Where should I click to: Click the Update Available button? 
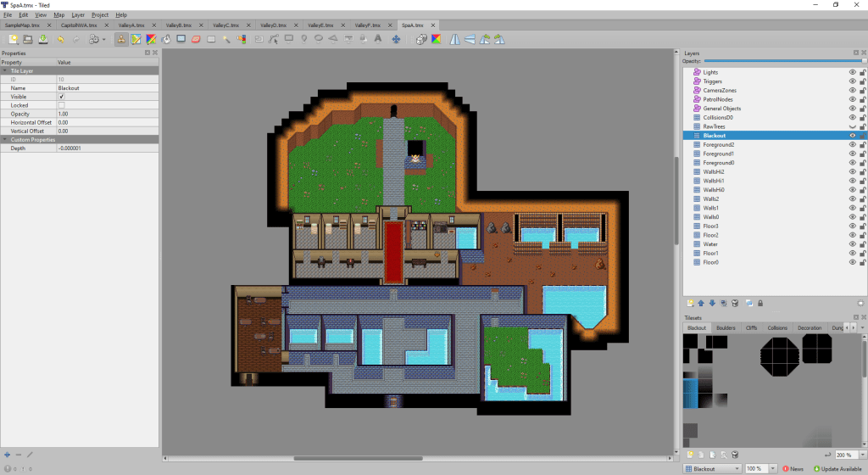[x=837, y=468]
